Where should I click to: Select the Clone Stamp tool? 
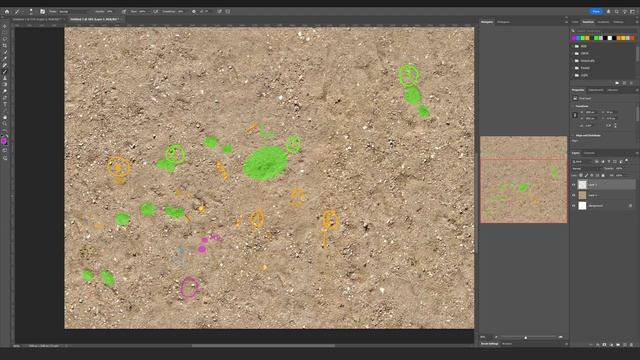tap(5, 78)
